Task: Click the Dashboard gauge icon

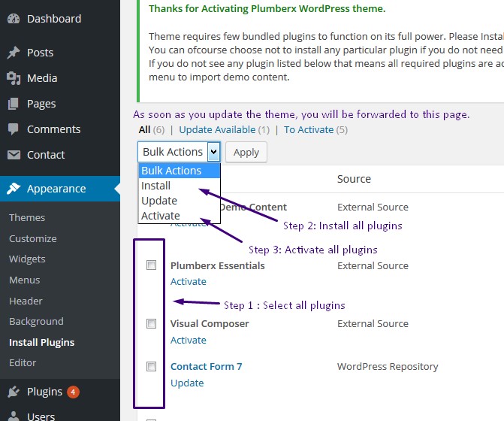Action: pyautogui.click(x=14, y=18)
